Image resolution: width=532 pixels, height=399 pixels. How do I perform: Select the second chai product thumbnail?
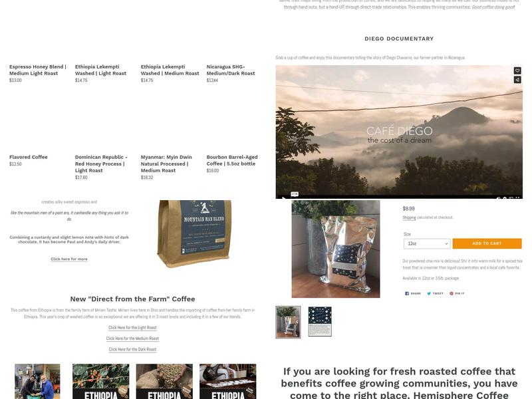[x=320, y=322]
